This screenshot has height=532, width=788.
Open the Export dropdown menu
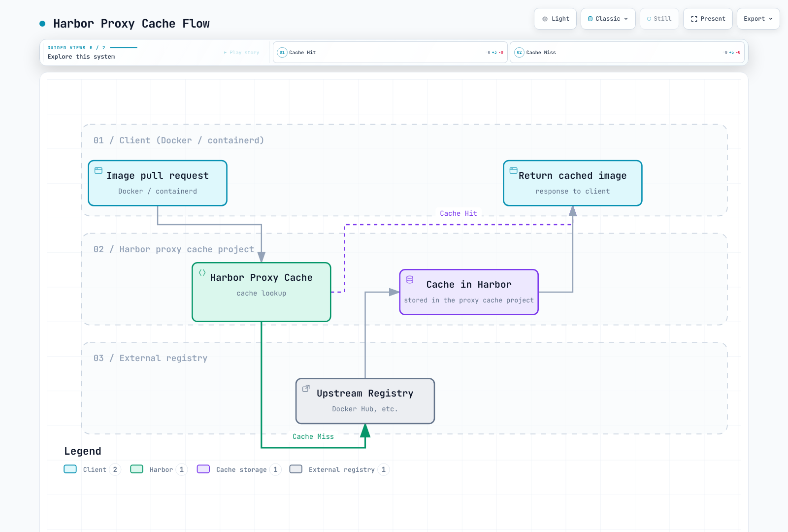coord(758,19)
